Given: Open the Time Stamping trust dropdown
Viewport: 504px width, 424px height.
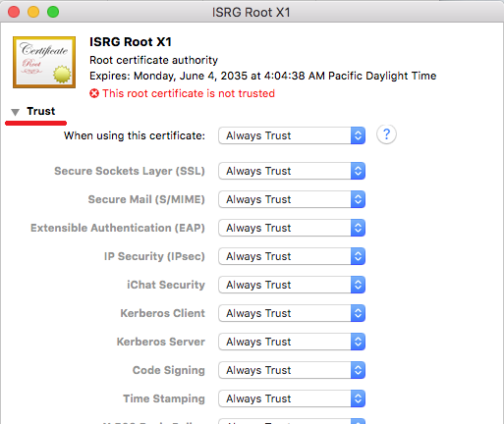Looking at the screenshot, I should 292,398.
